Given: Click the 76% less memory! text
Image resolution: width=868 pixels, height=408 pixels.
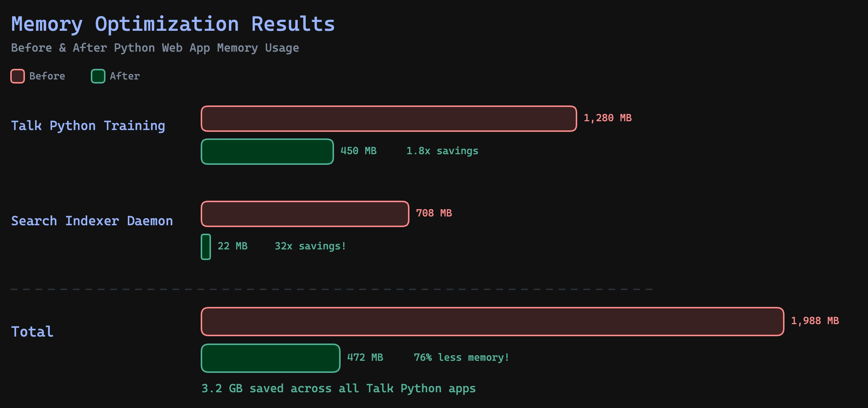Looking at the screenshot, I should click(x=461, y=357).
